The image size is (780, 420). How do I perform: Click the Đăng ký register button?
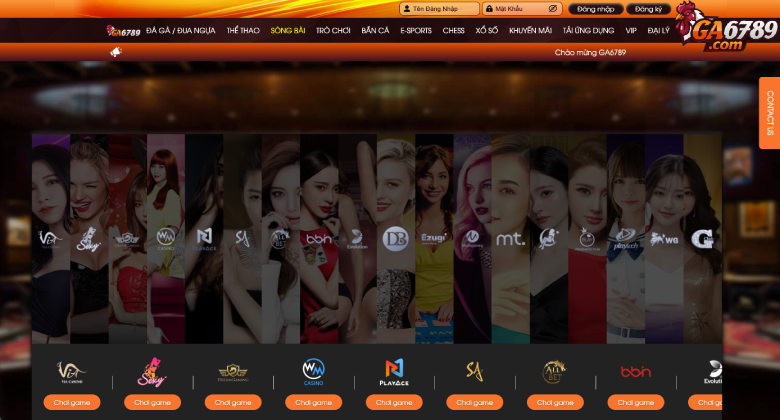(648, 9)
